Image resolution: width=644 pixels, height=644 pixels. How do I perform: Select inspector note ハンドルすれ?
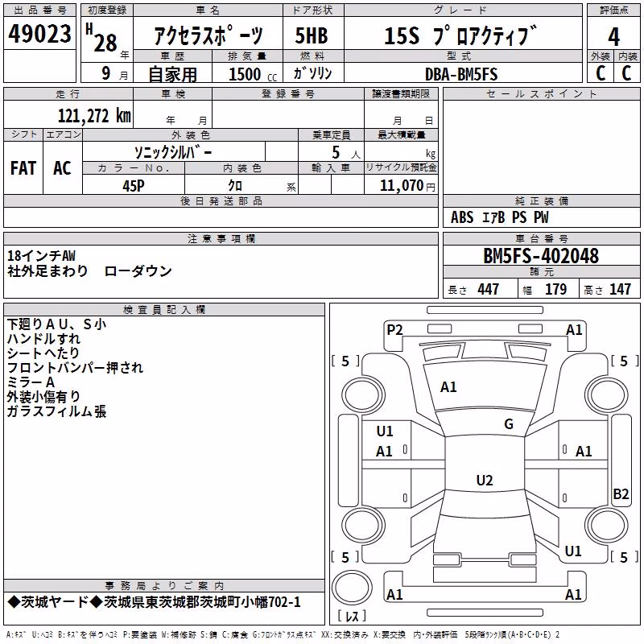tap(43, 339)
